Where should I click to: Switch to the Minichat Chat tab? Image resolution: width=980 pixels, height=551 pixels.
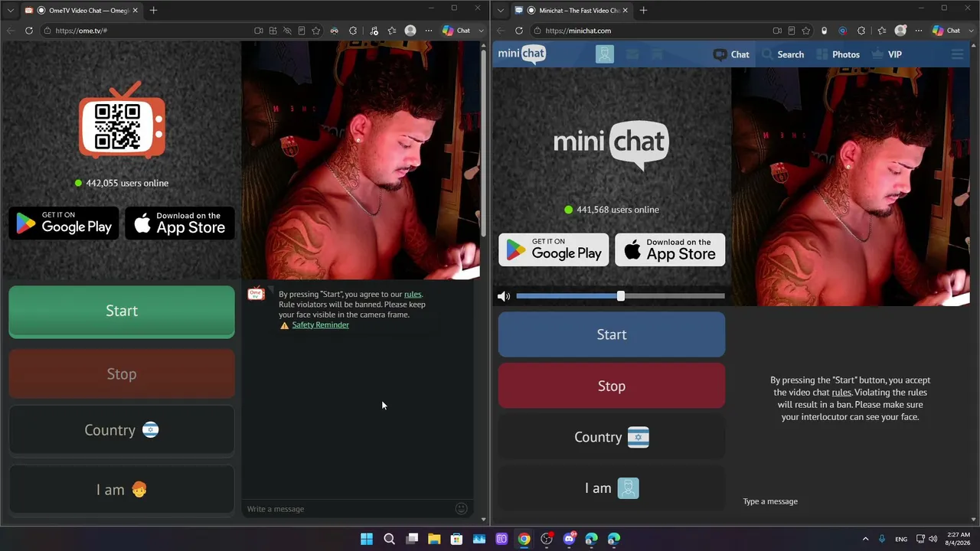click(x=731, y=54)
